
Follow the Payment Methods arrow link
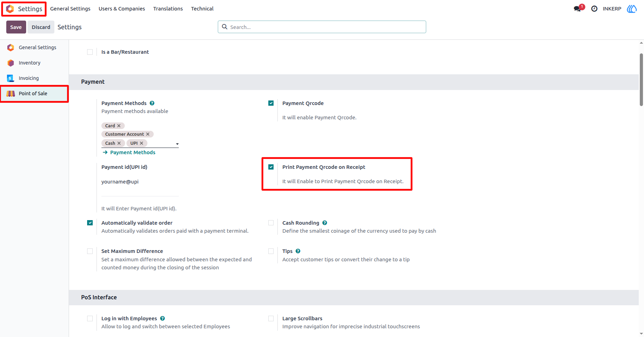point(129,152)
